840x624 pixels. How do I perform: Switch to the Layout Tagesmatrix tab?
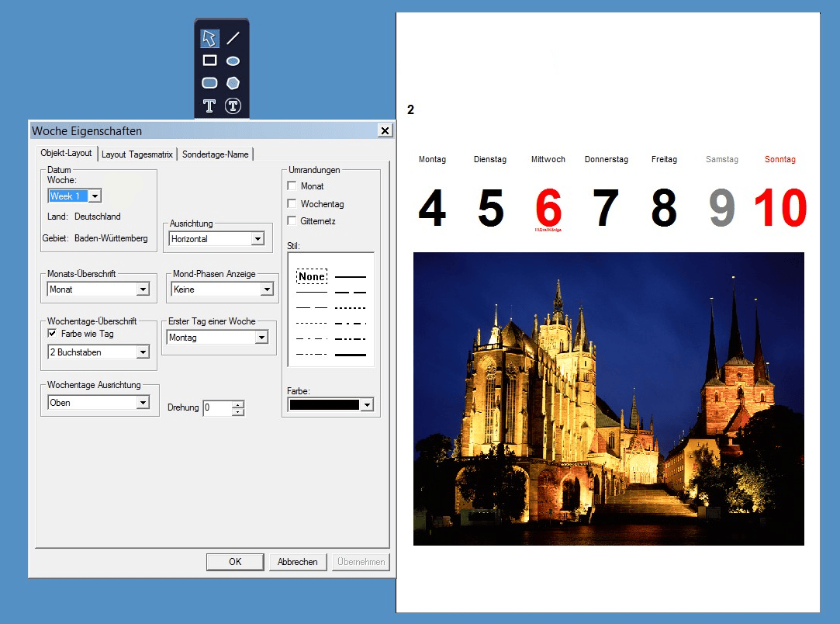click(x=137, y=154)
